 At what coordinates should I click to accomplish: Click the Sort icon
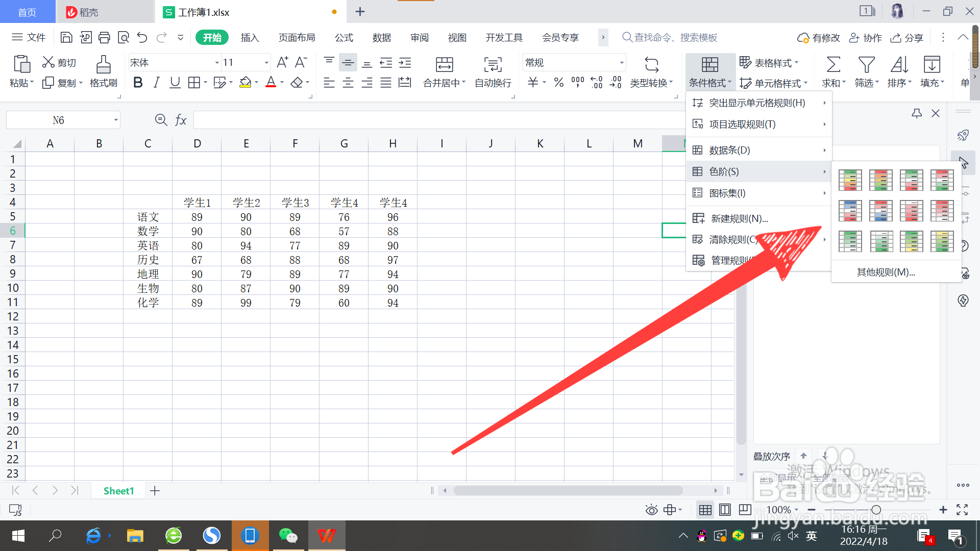pyautogui.click(x=899, y=65)
